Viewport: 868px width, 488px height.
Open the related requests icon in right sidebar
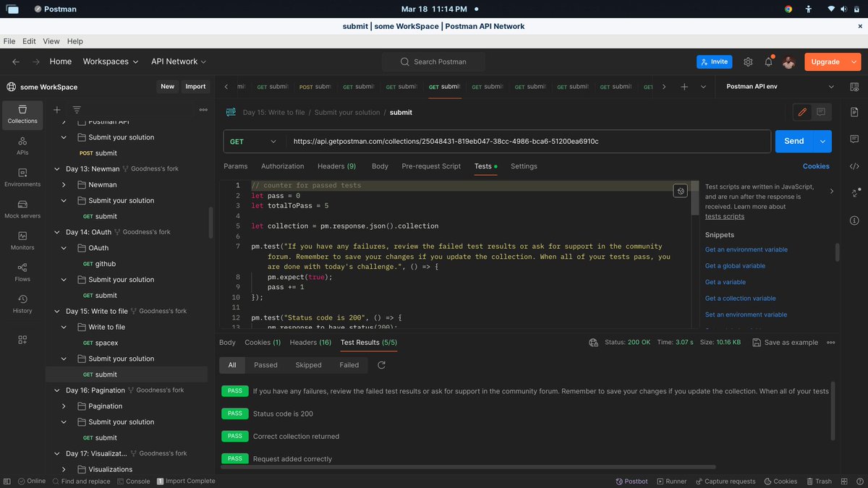click(854, 192)
